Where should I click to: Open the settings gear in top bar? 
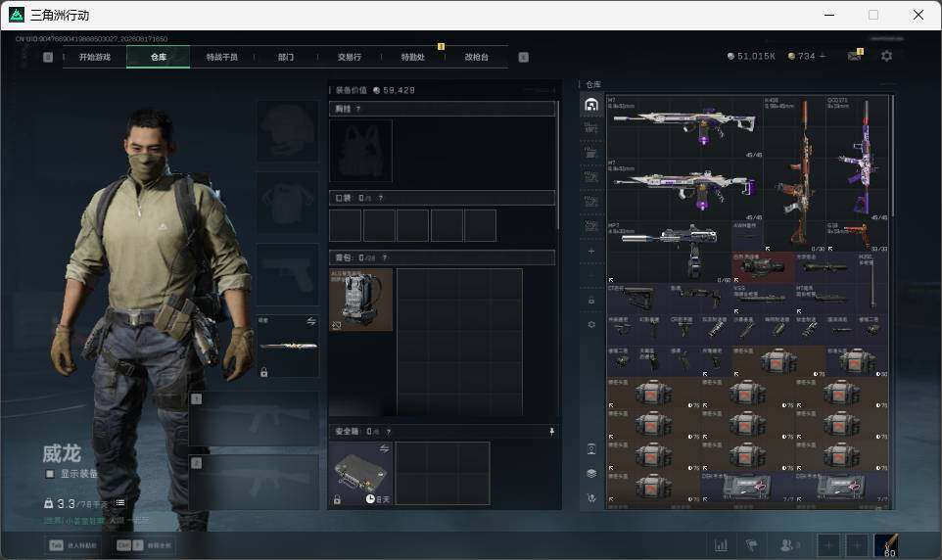coord(886,56)
